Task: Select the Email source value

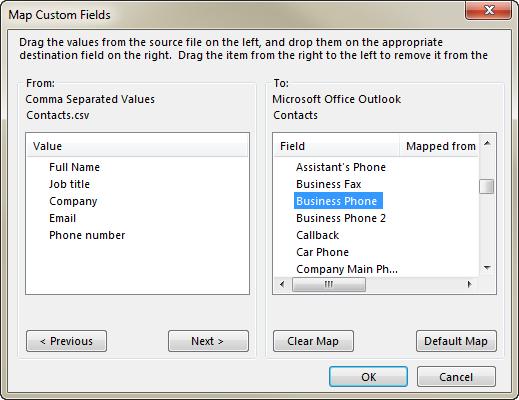Action: 63,218
